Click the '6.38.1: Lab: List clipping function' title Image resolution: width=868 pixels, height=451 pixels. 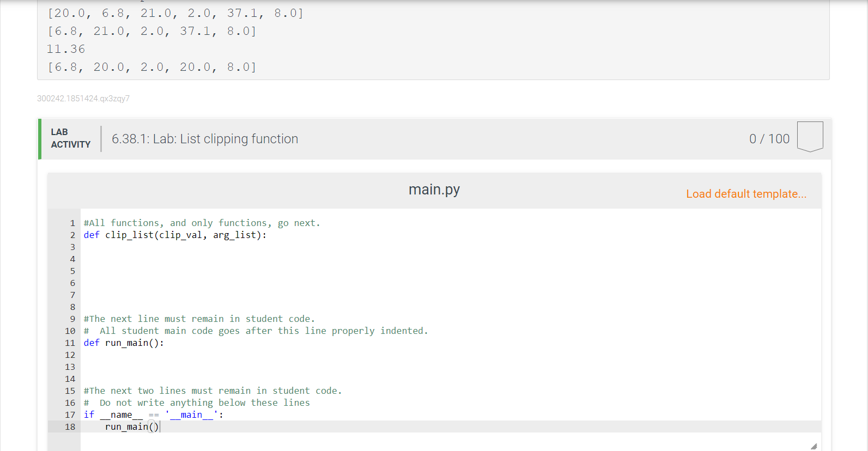click(205, 139)
